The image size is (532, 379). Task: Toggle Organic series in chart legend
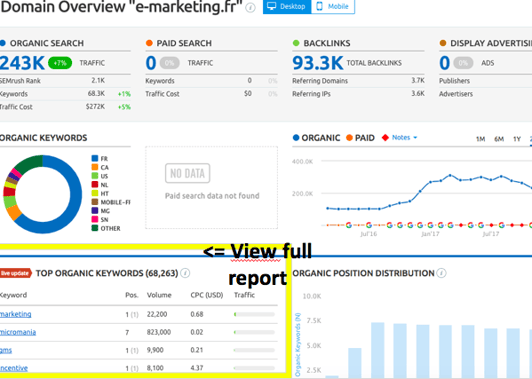[x=316, y=138]
